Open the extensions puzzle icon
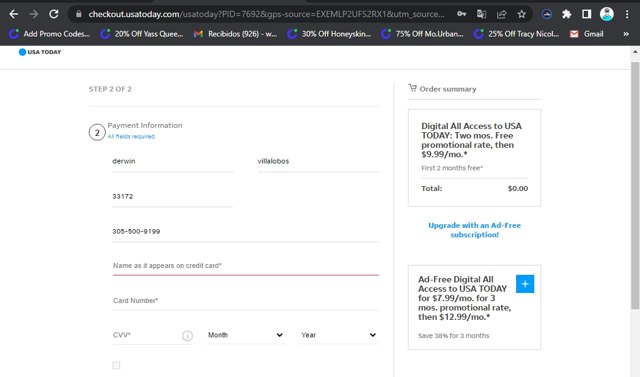This screenshot has width=640, height=377. click(x=567, y=14)
